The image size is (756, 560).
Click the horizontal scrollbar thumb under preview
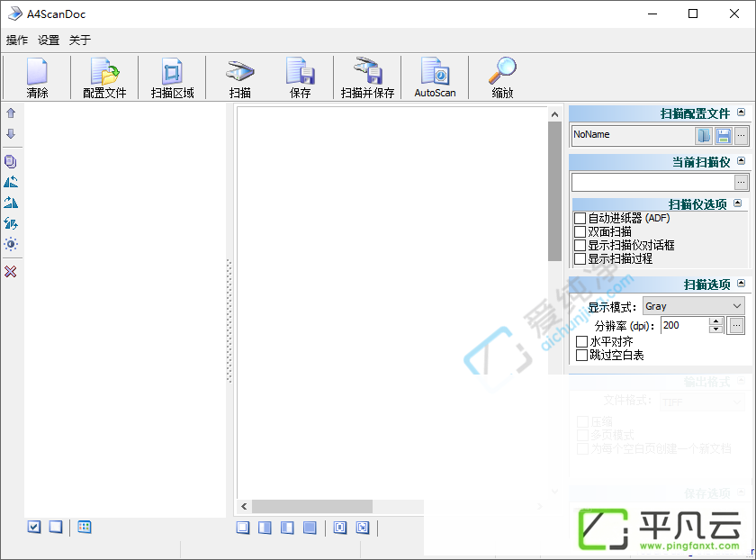tap(312, 506)
